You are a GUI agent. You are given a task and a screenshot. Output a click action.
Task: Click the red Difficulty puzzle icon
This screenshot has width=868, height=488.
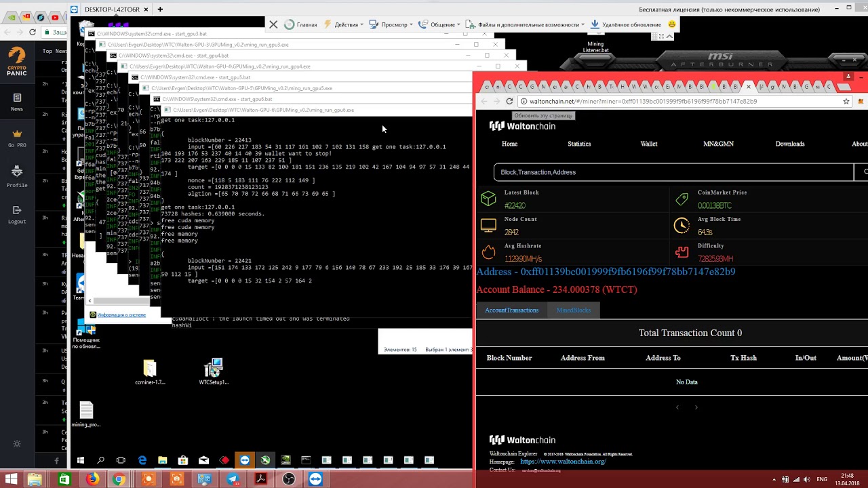coord(682,252)
